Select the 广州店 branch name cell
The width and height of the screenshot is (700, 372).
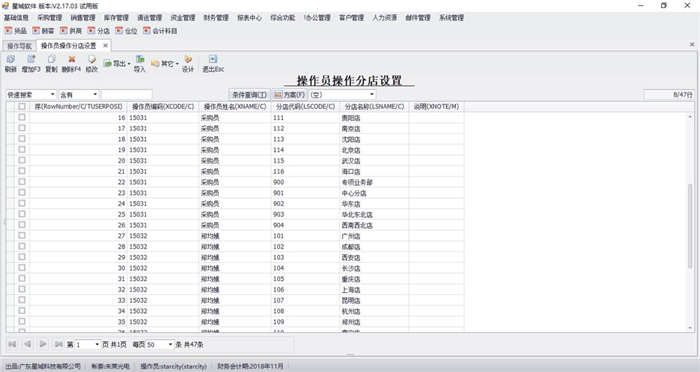tap(374, 236)
